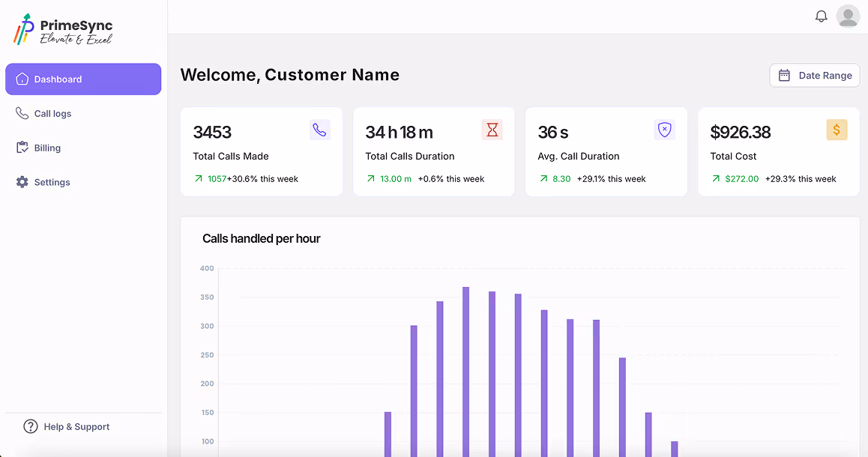Viewport: 868px width, 457px height.
Task: Click the PrimeSync logo
Action: coord(62,30)
